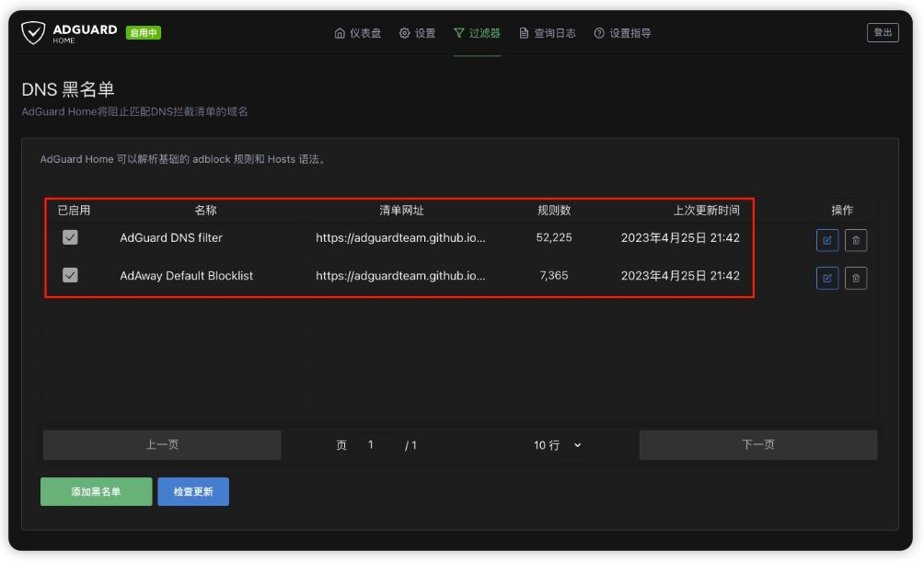Click the AdAway Default Blocklist update time
The image size is (924, 561).
[680, 276]
